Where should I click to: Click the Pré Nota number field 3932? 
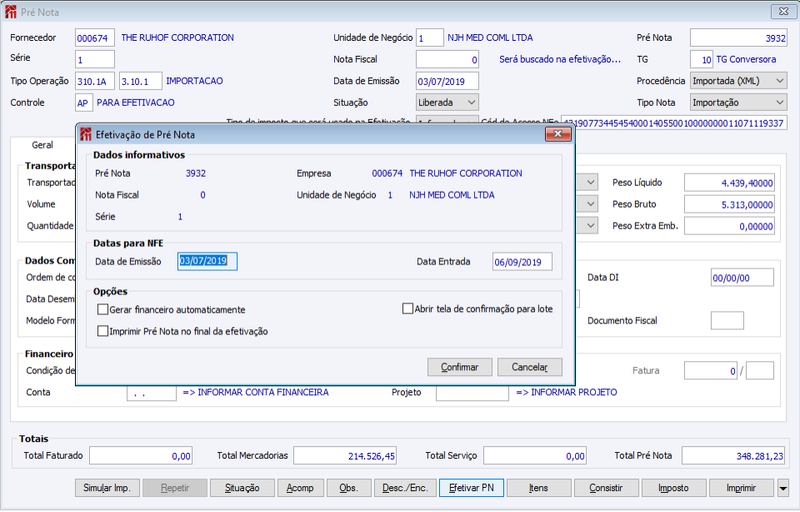point(739,38)
